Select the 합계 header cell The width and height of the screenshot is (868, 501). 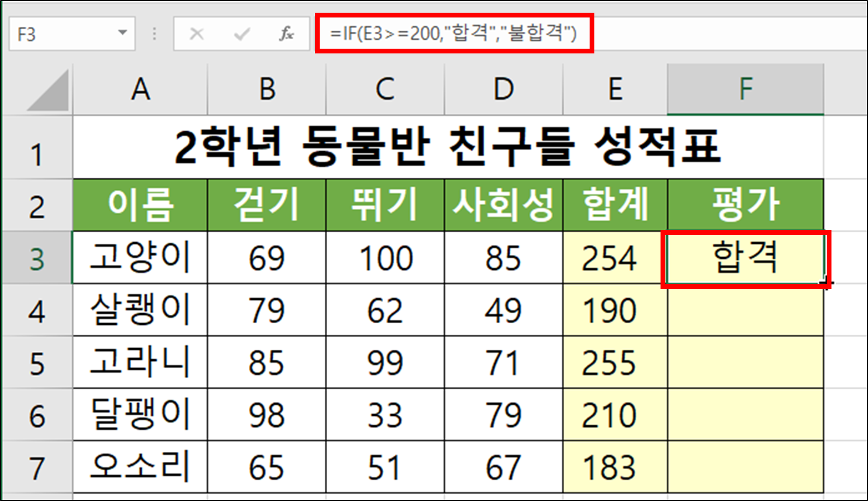point(615,204)
